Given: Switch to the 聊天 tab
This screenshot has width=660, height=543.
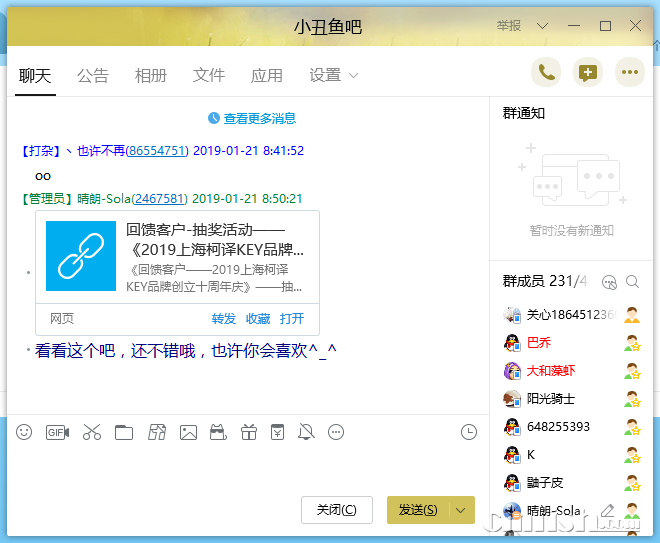Looking at the screenshot, I should click(x=35, y=76).
